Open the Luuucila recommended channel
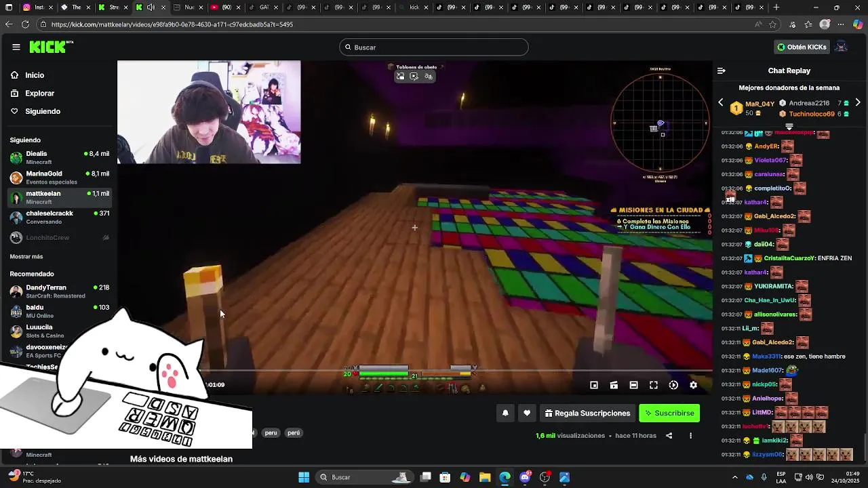The width and height of the screenshot is (868, 488). (x=60, y=331)
